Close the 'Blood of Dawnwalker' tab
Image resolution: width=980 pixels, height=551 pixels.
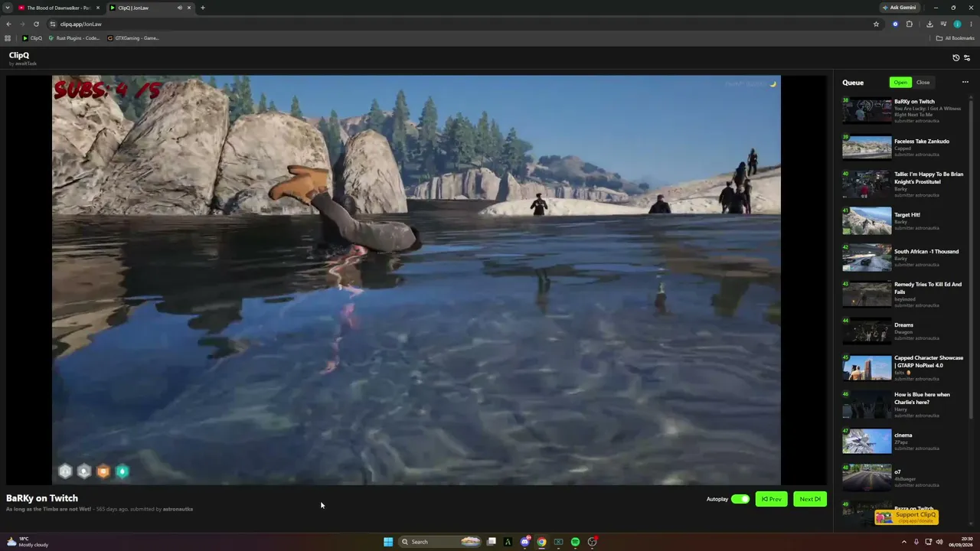click(98, 8)
